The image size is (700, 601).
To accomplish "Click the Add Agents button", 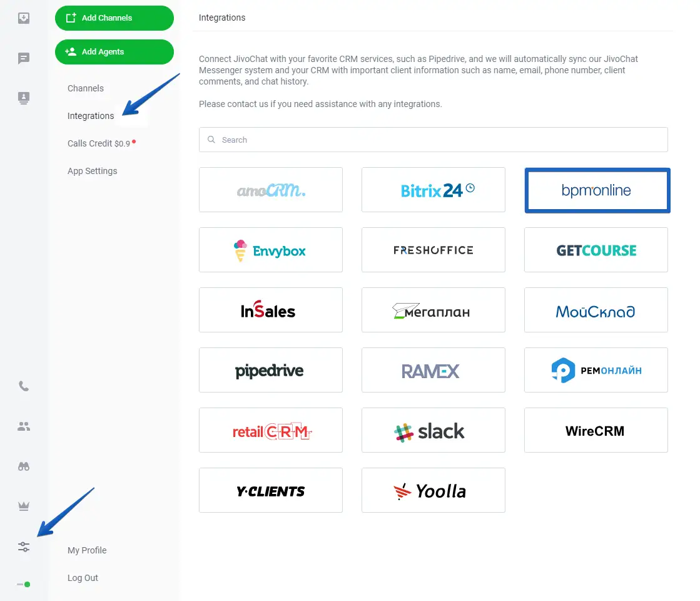I will coord(114,52).
